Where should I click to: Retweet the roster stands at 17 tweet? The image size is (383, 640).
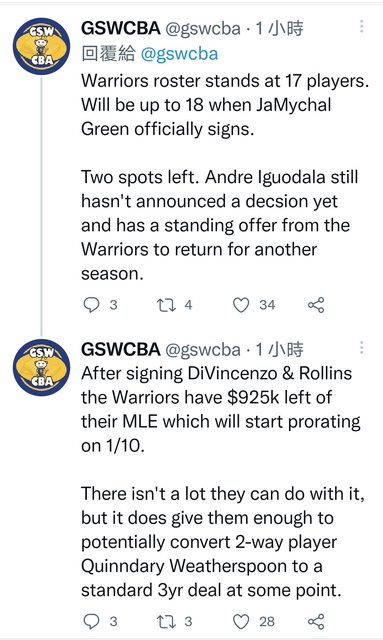coord(166,305)
